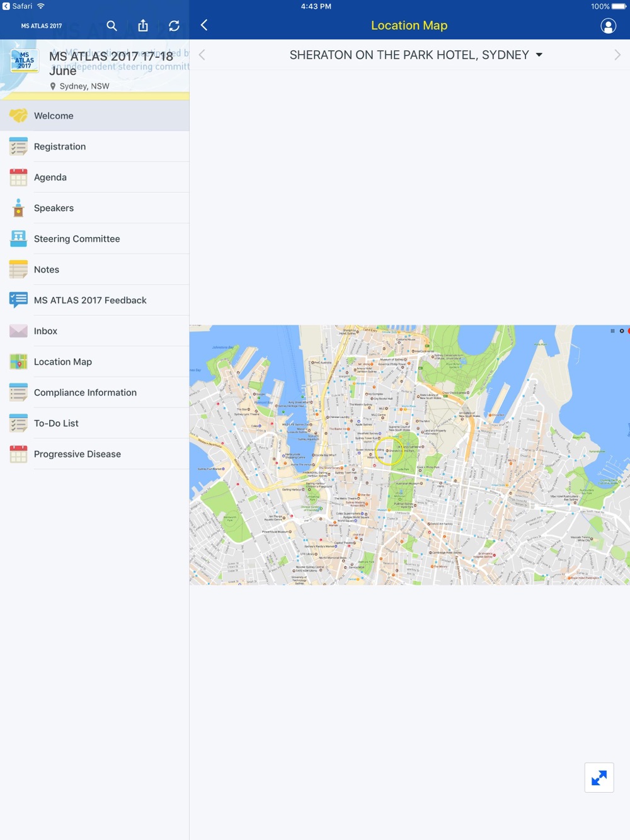Image resolution: width=630 pixels, height=840 pixels.
Task: Tap the Sydney map image
Action: [409, 455]
